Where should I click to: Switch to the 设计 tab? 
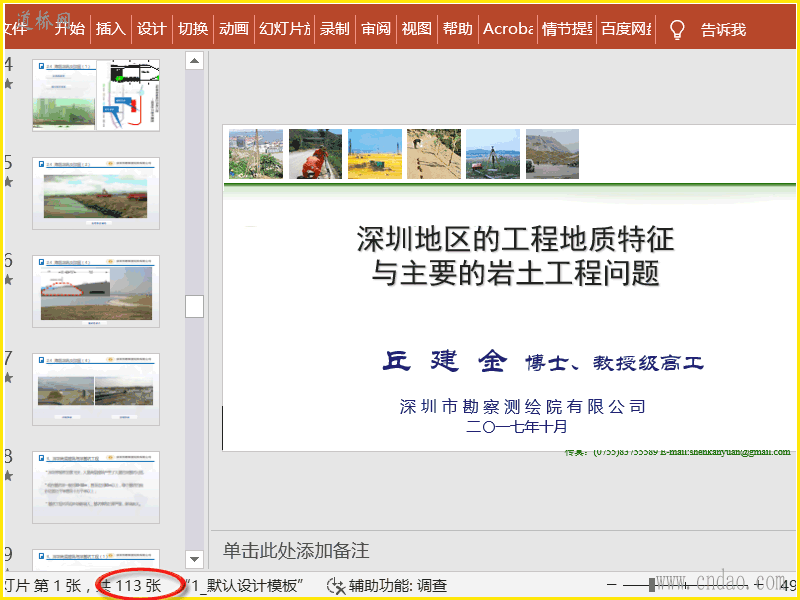[152, 29]
